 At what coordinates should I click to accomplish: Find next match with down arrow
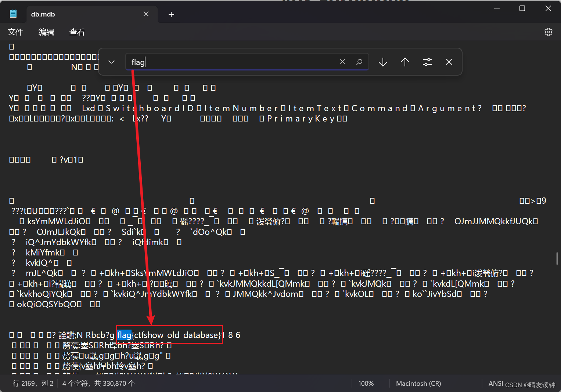(x=383, y=62)
